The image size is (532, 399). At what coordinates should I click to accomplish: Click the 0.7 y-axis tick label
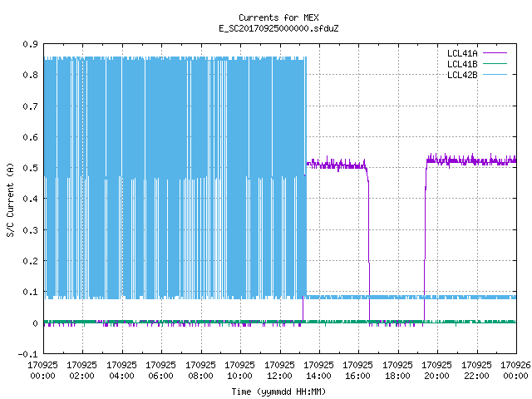pyautogui.click(x=30, y=106)
